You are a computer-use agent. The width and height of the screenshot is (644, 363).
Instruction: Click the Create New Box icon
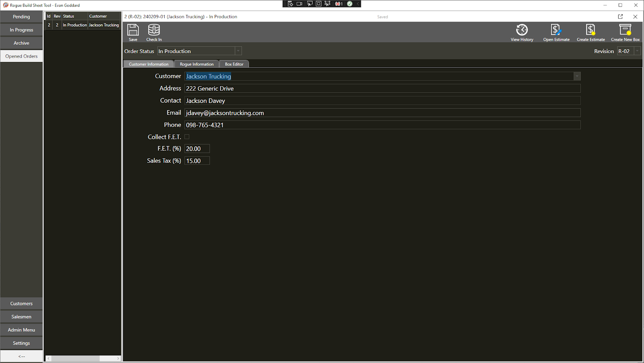[x=625, y=32]
